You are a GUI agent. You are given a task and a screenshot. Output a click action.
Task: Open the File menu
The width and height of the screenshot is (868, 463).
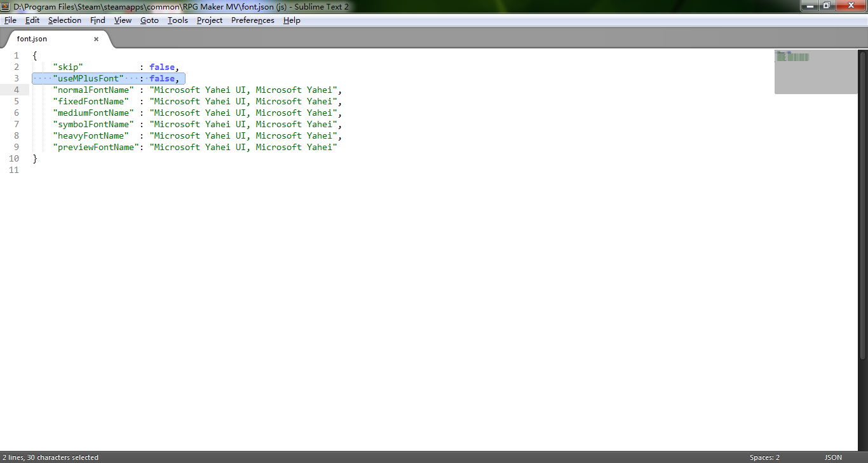(10, 20)
